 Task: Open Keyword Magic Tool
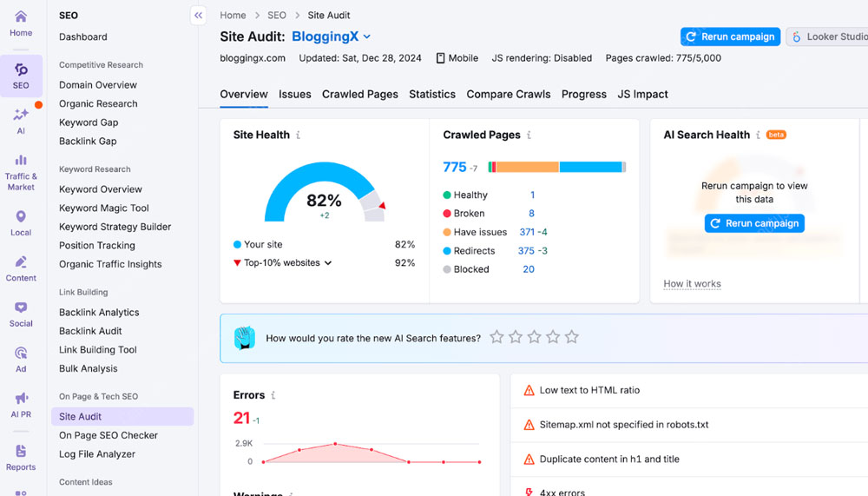coord(104,208)
